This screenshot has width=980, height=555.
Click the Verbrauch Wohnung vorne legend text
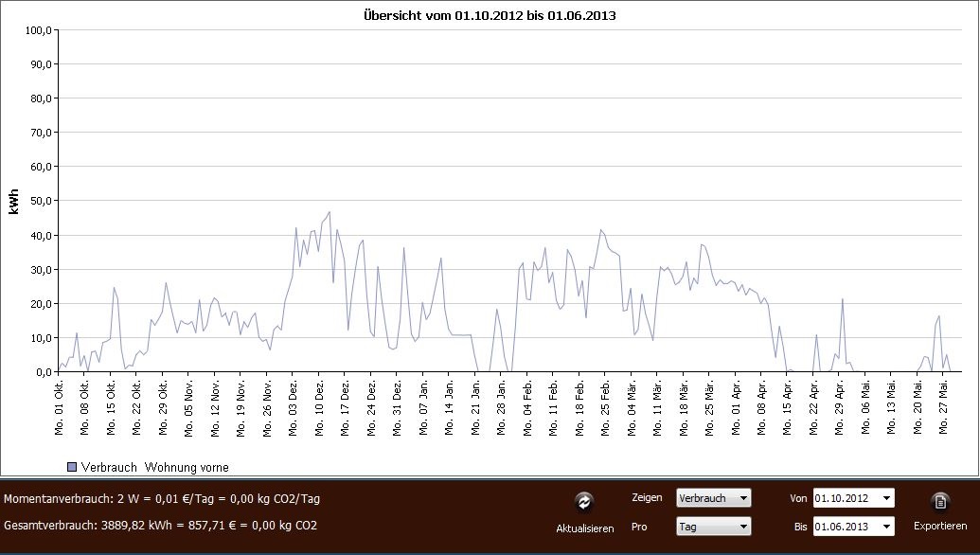pyautogui.click(x=155, y=467)
